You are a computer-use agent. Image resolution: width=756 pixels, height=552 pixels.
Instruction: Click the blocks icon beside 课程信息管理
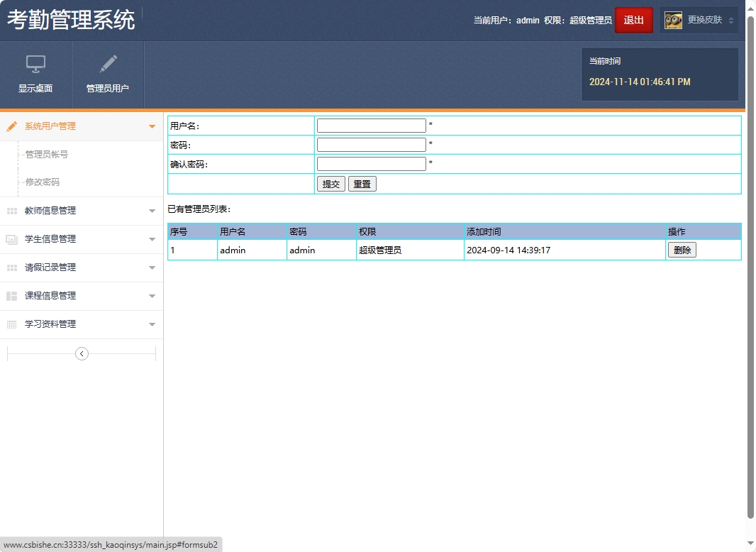(11, 296)
